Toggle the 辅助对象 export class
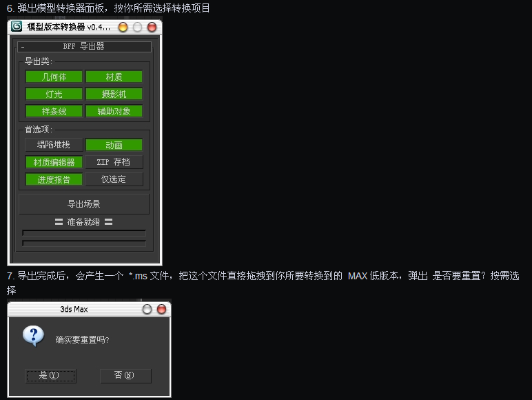The height and width of the screenshot is (400, 532). tap(114, 111)
